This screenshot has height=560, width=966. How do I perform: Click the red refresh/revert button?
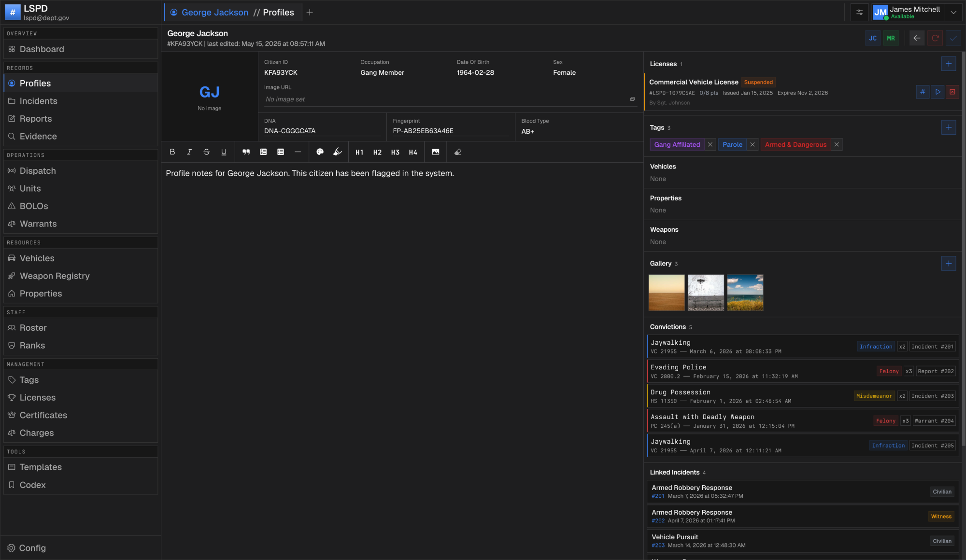click(935, 38)
